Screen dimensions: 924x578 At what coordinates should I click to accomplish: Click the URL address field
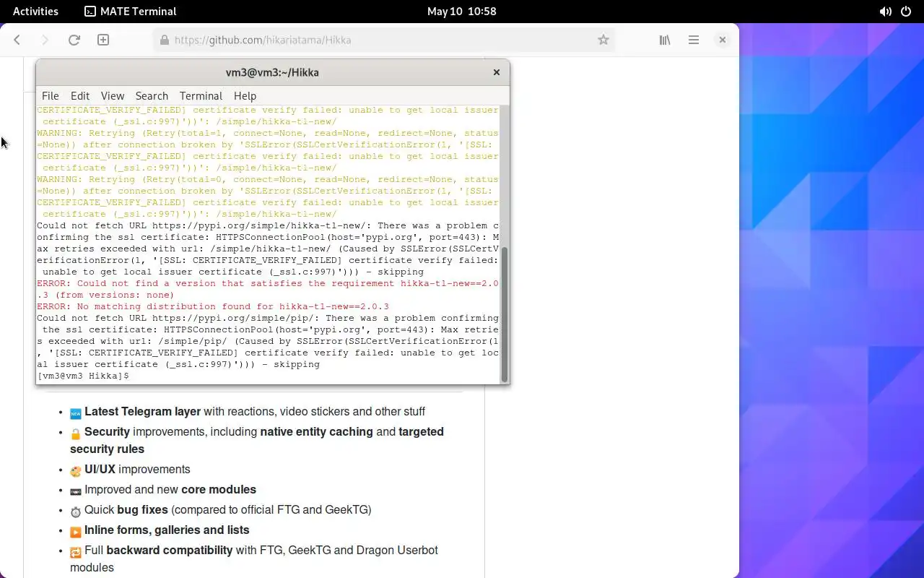pos(384,40)
